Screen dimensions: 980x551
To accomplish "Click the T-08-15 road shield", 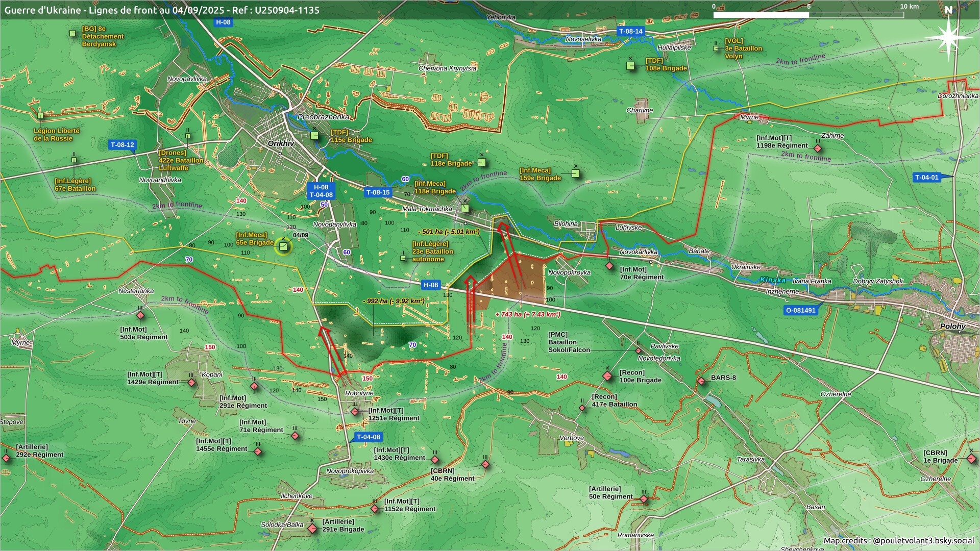I will [378, 192].
